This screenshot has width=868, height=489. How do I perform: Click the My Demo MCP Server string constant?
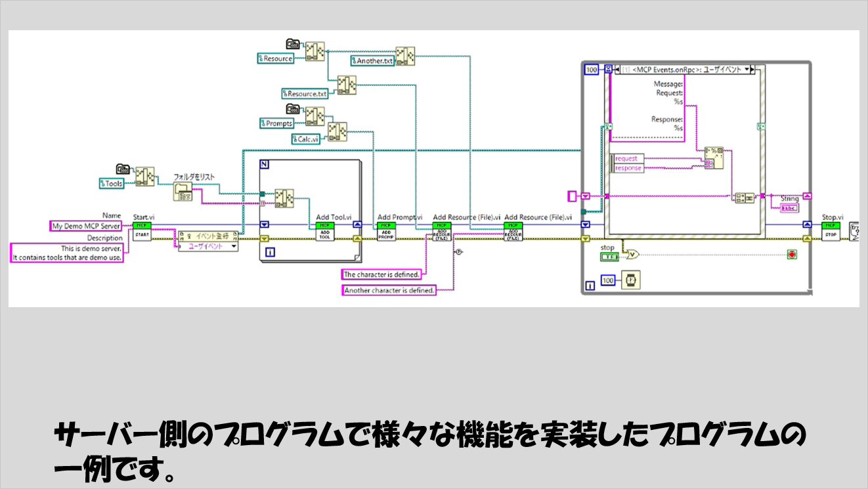pos(87,226)
